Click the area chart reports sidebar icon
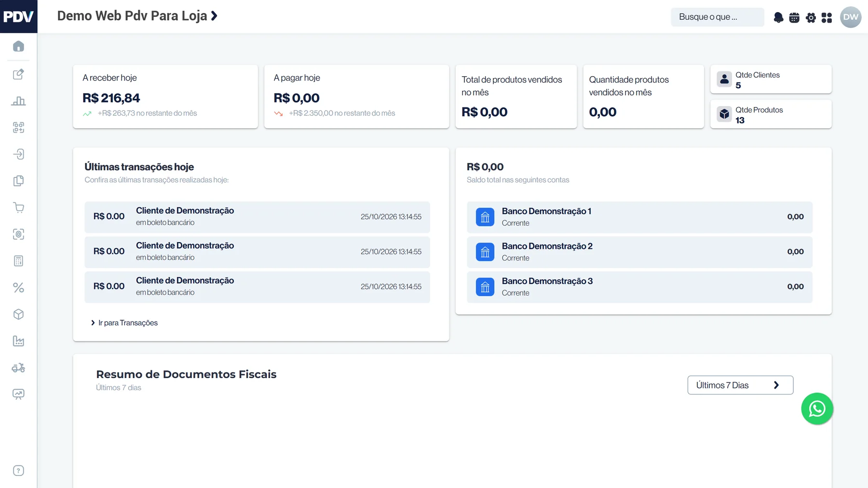This screenshot has width=868, height=488. (18, 341)
